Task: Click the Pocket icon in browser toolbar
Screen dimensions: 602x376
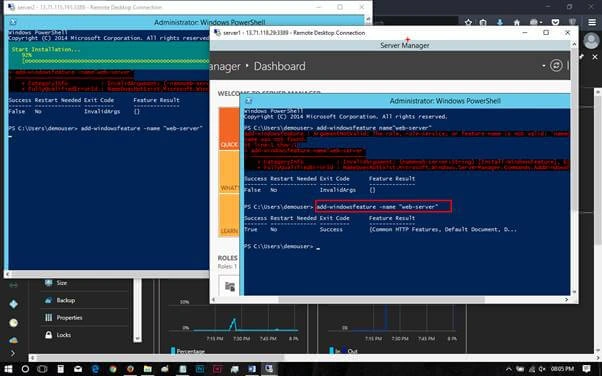Action: point(555,22)
